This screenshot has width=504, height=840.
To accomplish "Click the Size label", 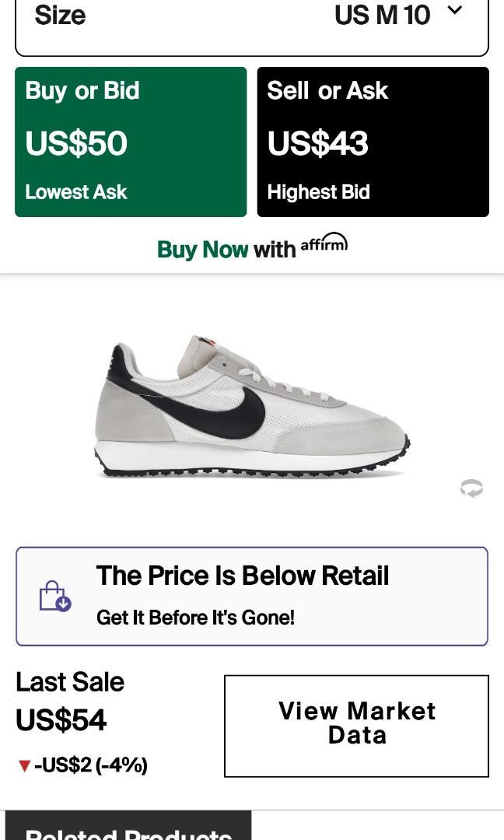I will coord(60,15).
